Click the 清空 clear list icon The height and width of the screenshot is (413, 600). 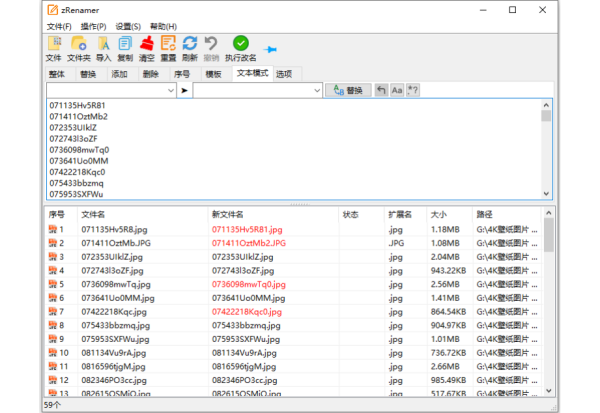coord(147,43)
